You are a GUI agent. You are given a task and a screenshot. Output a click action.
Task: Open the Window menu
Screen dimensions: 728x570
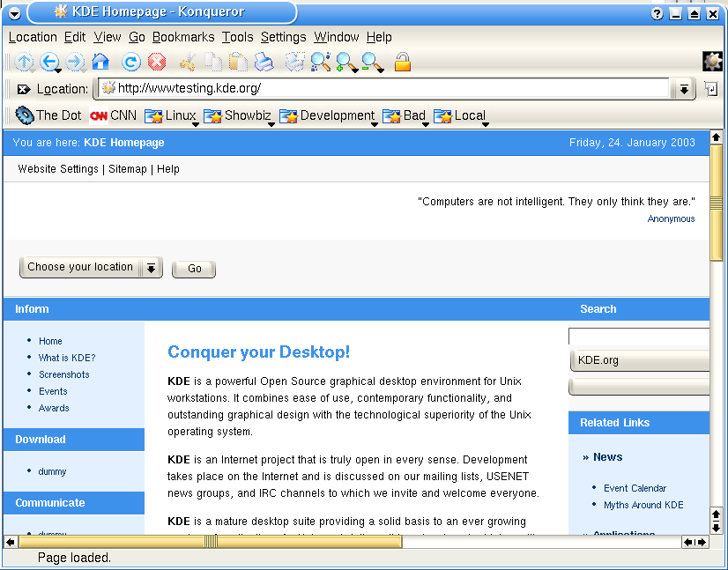(336, 37)
